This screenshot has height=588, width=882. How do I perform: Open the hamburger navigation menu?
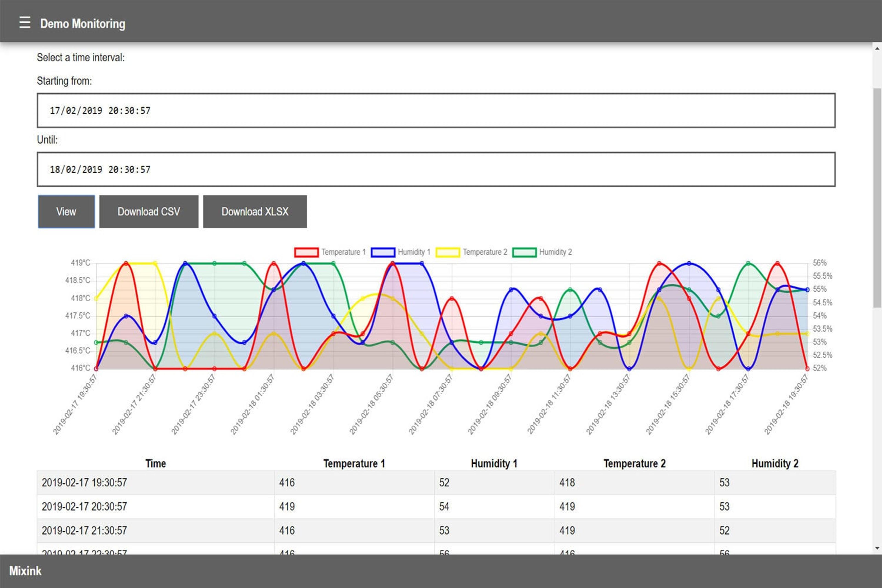click(x=25, y=23)
